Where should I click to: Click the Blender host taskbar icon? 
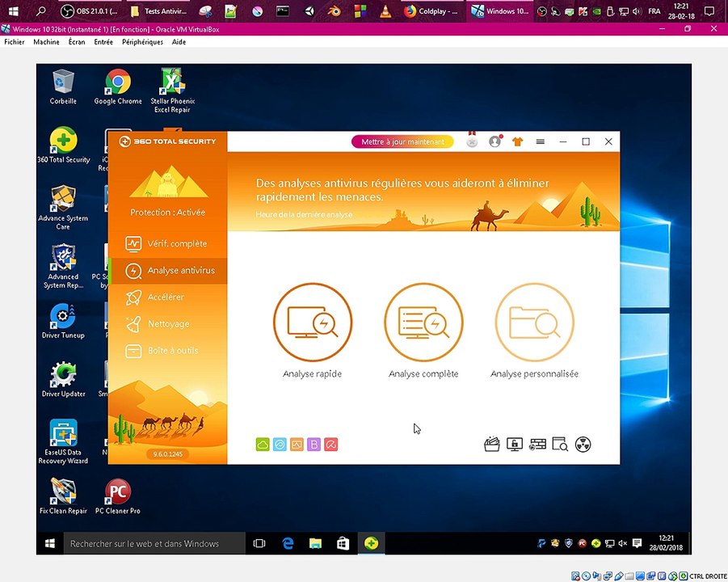click(x=334, y=11)
